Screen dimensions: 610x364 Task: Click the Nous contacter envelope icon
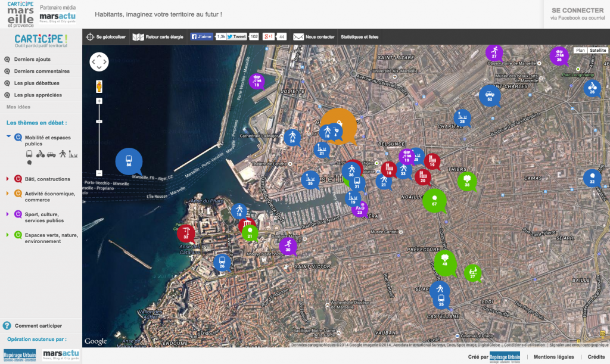pos(298,37)
